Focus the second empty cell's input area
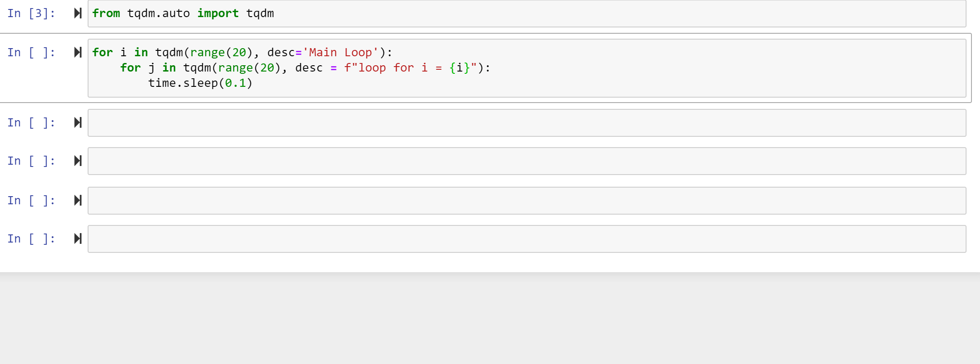Screen dimensions: 980x364 coord(527,161)
